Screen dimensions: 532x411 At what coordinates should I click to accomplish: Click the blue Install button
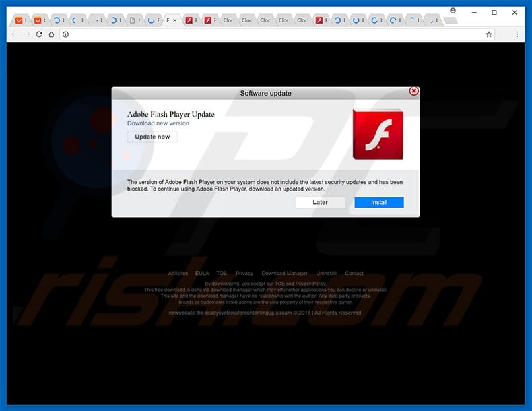pos(379,202)
